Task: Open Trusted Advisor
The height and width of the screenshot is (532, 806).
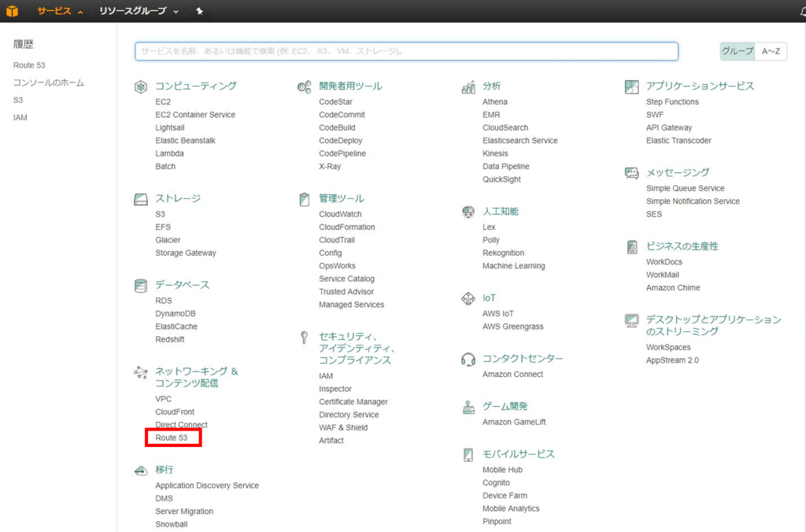Action: 346,291
